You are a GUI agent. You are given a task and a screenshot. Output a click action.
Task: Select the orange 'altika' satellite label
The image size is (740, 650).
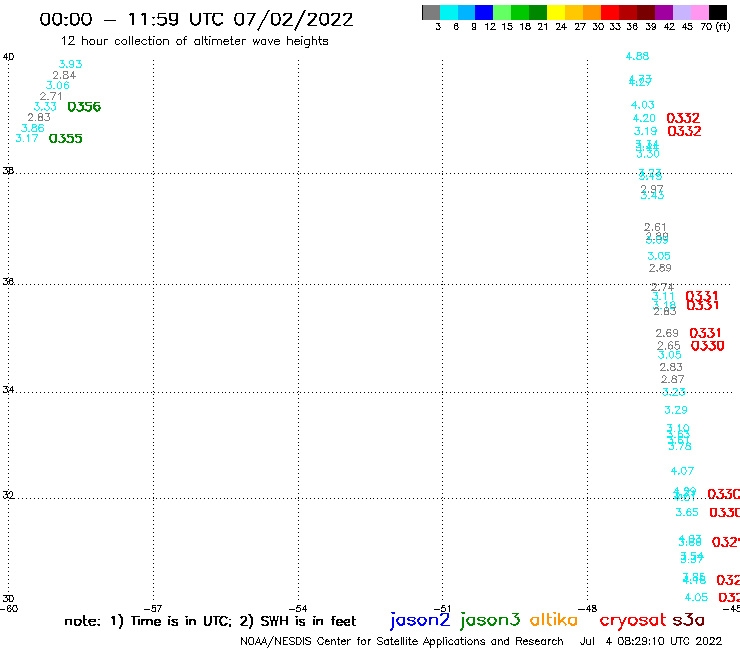tap(554, 619)
